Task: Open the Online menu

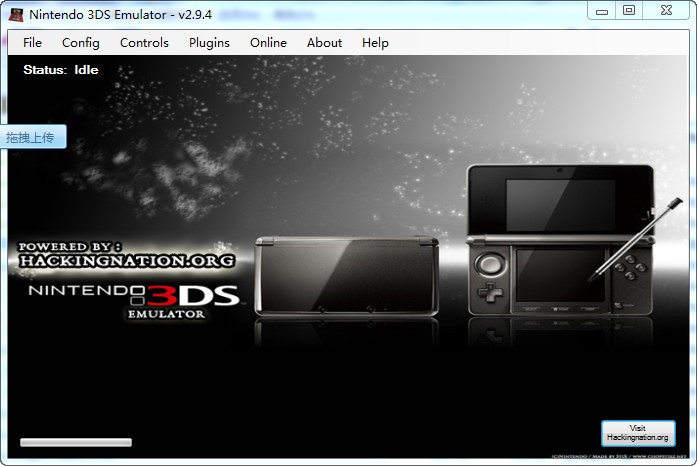Action: point(268,43)
